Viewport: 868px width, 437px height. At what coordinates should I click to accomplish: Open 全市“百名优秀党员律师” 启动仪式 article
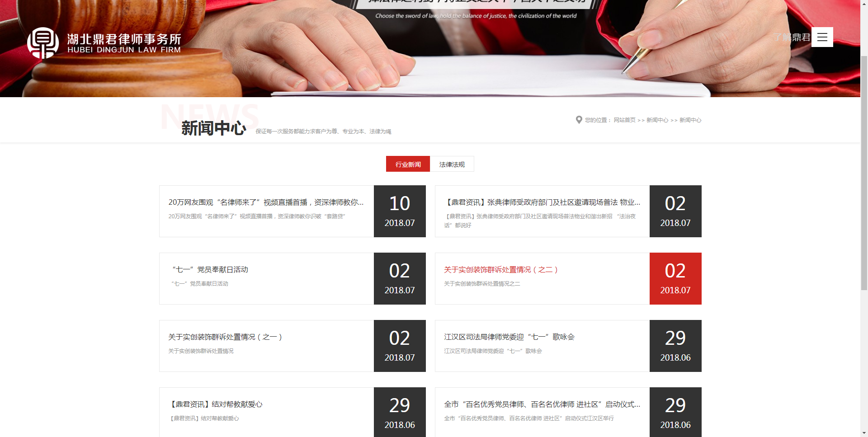pyautogui.click(x=542, y=404)
